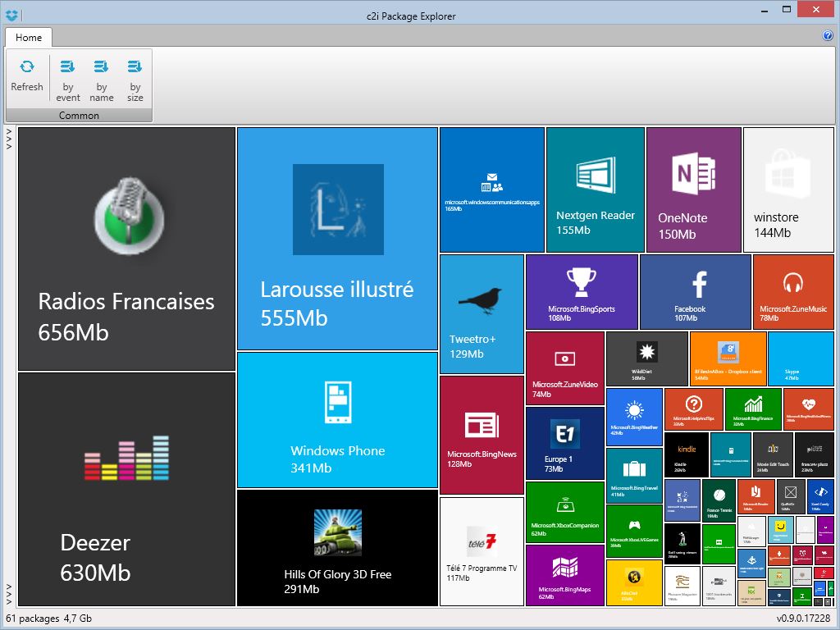Minimize the c2i Package Explorer window
The image size is (840, 630).
[x=765, y=9]
